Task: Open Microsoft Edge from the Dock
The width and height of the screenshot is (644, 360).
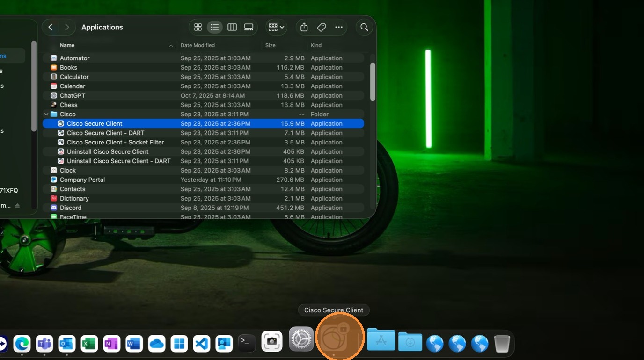Action: (x=22, y=344)
